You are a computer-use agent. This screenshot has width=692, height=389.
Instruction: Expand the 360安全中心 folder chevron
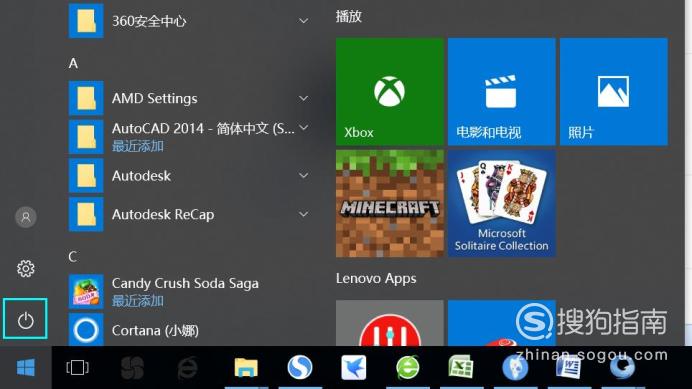click(303, 21)
